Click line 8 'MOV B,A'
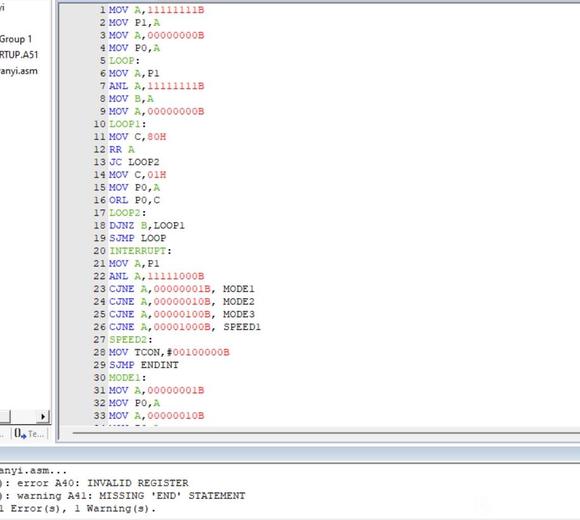 click(x=131, y=99)
